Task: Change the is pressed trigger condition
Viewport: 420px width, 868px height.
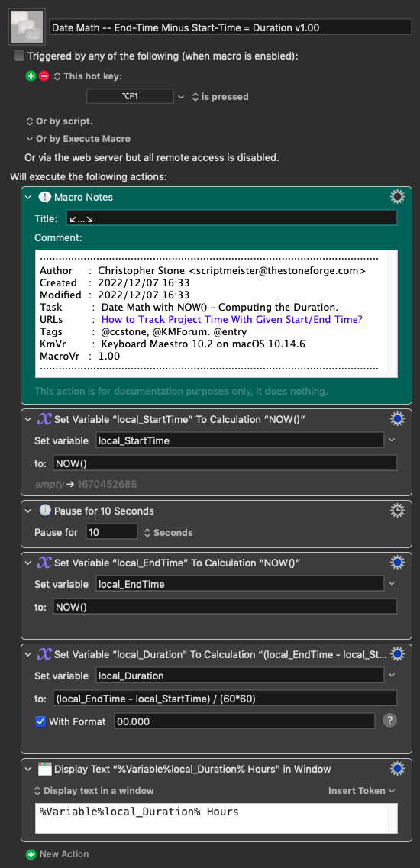Action: coord(220,97)
